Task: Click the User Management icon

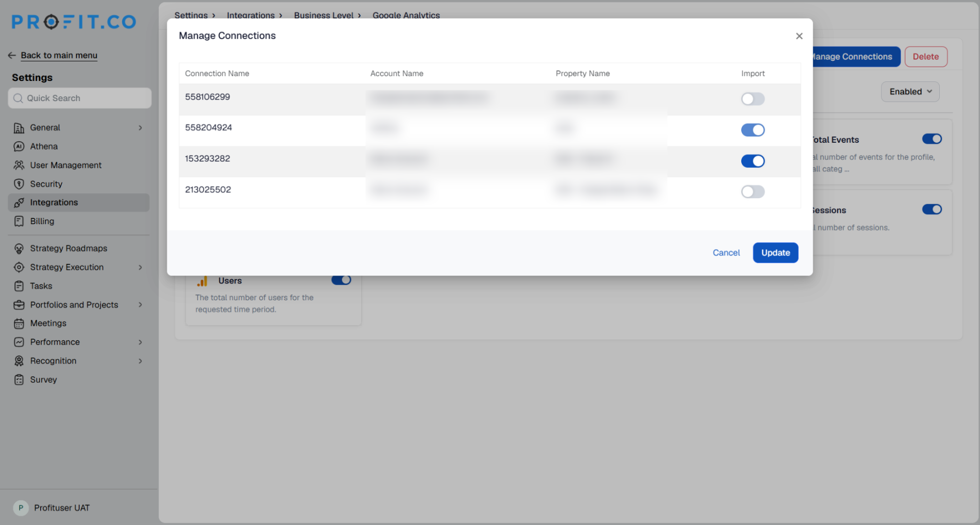Action: pyautogui.click(x=19, y=165)
